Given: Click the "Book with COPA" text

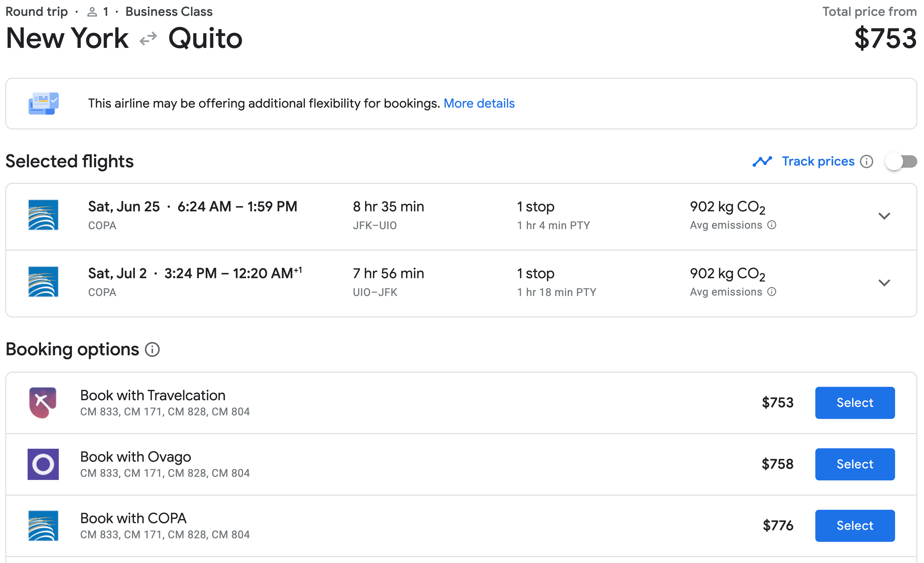Looking at the screenshot, I should 133,518.
